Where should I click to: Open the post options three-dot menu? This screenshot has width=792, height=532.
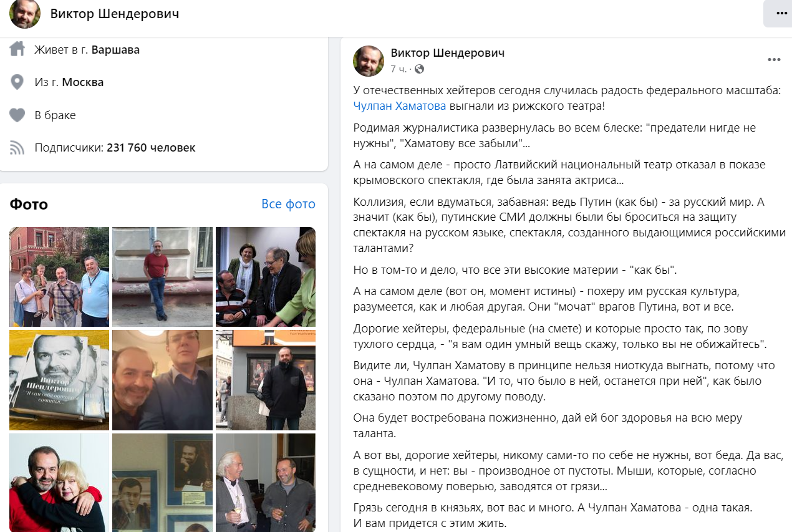coord(774,60)
